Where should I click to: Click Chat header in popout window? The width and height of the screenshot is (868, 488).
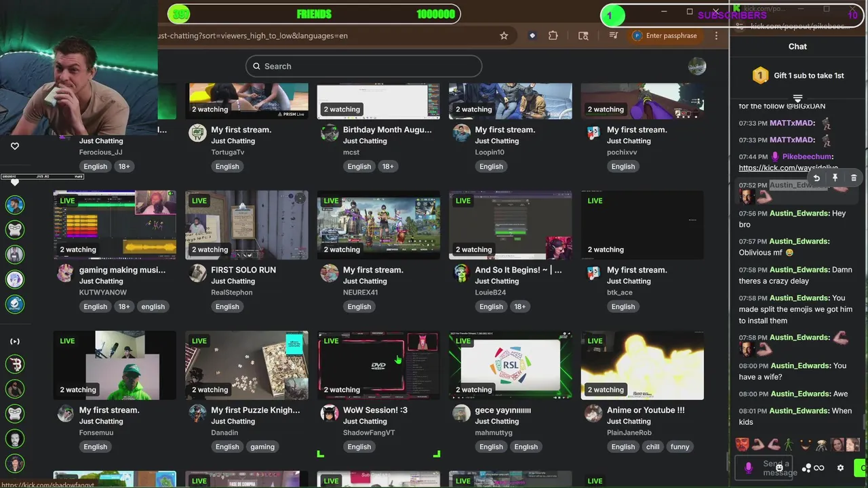(x=797, y=46)
